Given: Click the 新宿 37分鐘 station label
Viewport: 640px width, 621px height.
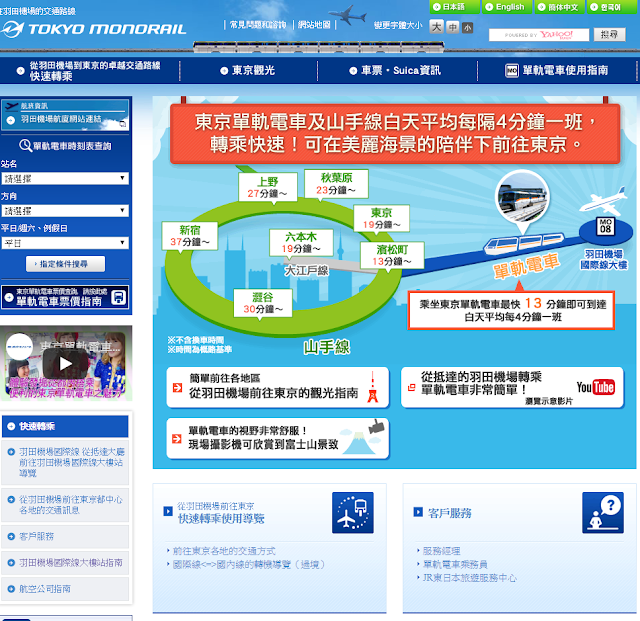Looking at the screenshot, I should point(189,236).
